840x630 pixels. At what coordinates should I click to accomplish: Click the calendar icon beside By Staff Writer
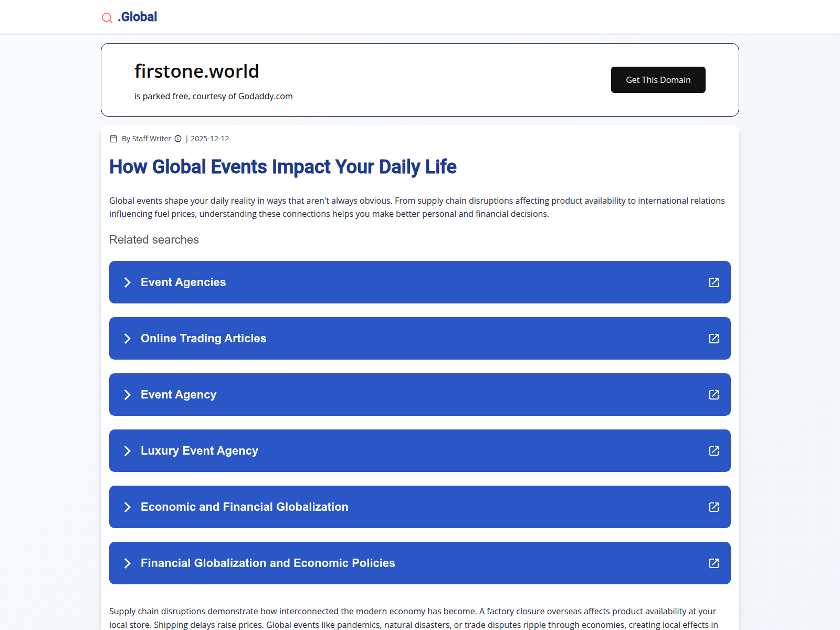113,139
